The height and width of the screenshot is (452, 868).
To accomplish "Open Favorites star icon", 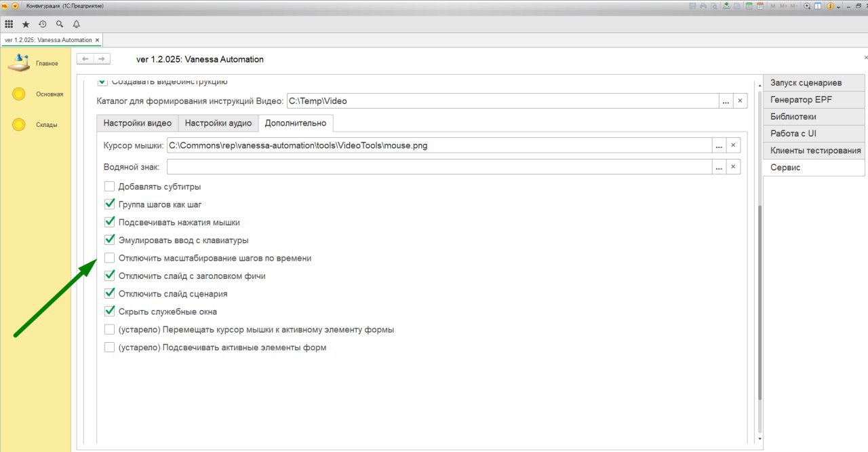I will 26,24.
